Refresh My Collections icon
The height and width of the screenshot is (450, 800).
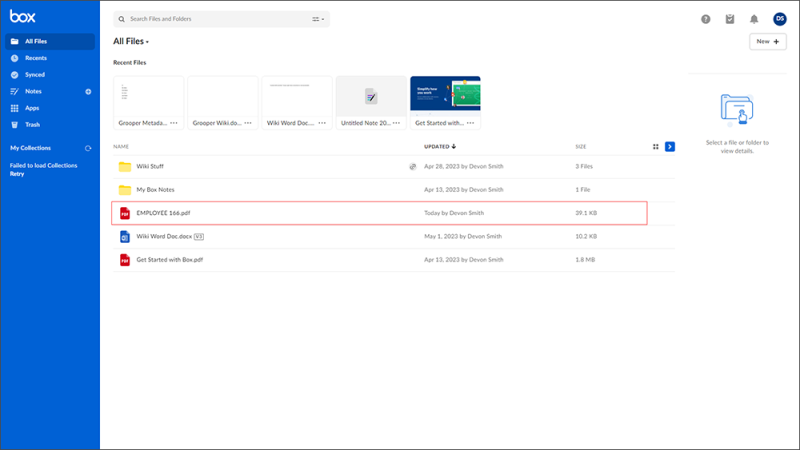[88, 148]
